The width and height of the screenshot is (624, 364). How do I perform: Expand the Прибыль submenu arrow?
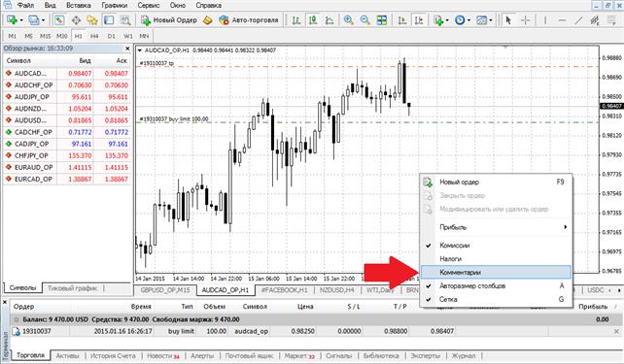565,227
